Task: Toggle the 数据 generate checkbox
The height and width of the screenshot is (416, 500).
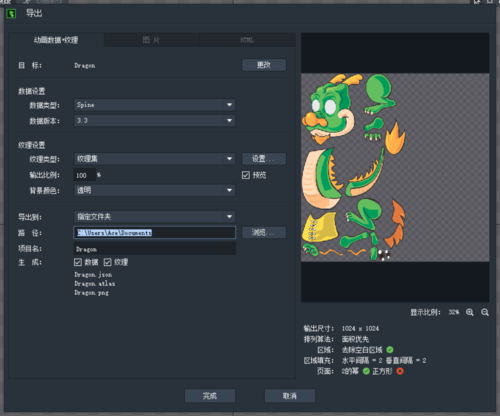Action: (x=78, y=262)
